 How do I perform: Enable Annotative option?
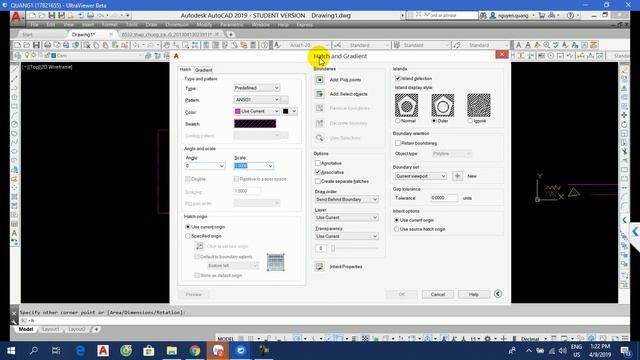coord(318,163)
